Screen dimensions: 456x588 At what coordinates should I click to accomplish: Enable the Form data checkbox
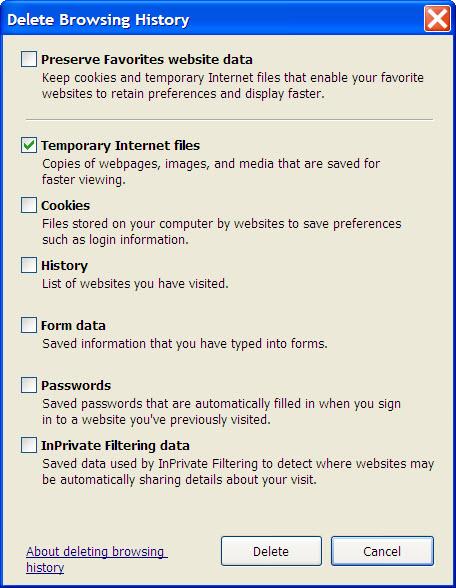point(29,325)
